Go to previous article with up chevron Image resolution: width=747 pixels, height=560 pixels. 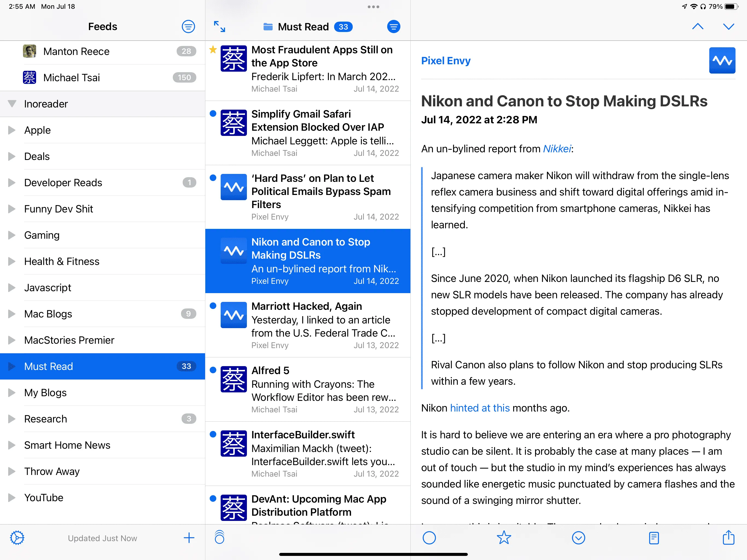point(698,26)
